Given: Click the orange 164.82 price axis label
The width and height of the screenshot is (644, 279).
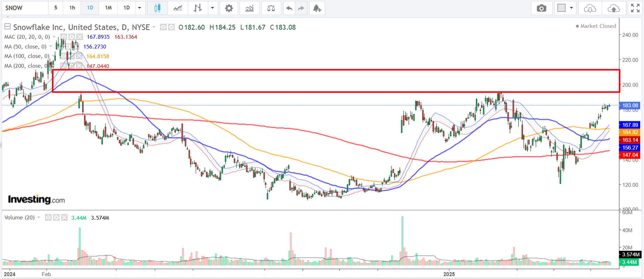Looking at the screenshot, I should pyautogui.click(x=630, y=133).
